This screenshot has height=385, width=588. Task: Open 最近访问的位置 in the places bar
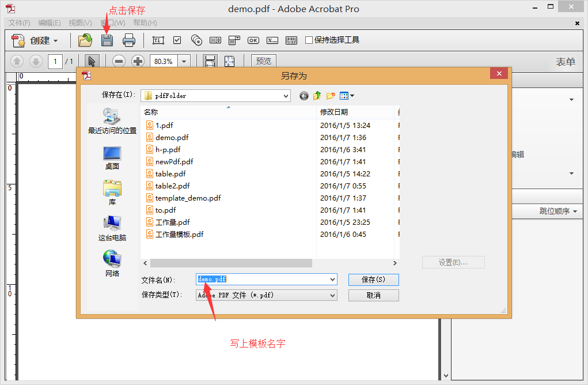(112, 121)
